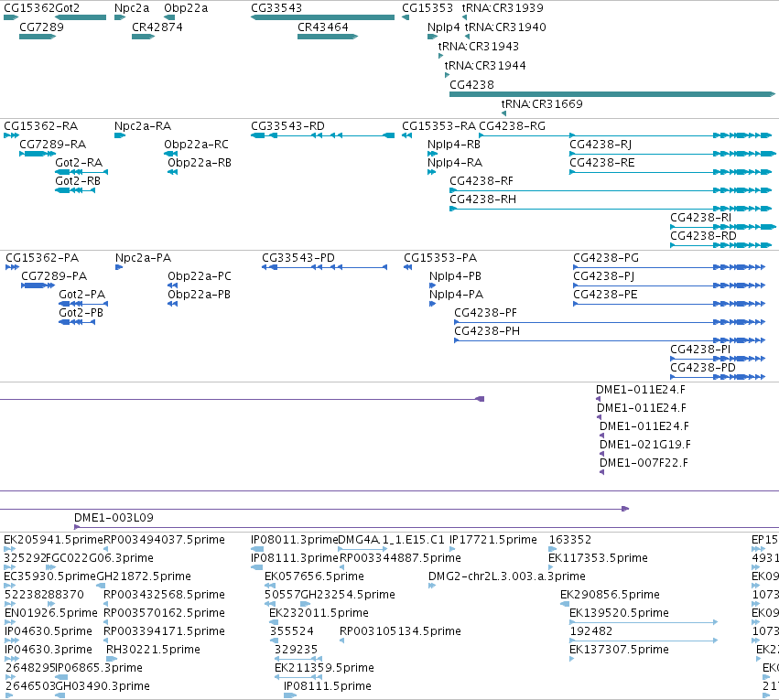The height and width of the screenshot is (700, 779).
Task: Select the Npc2a gene label
Action: point(132,8)
